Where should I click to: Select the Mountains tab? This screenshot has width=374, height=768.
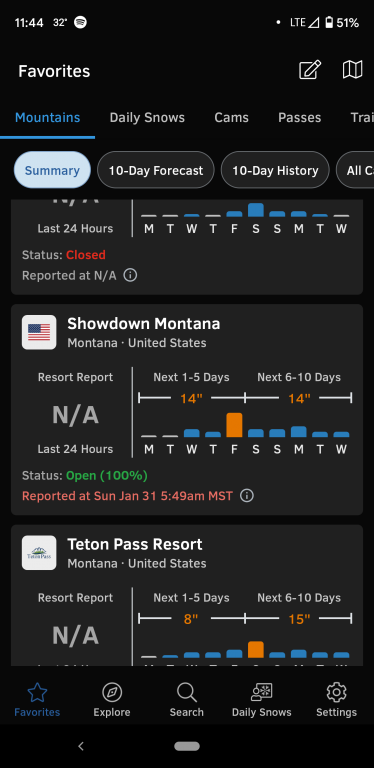[x=47, y=118]
